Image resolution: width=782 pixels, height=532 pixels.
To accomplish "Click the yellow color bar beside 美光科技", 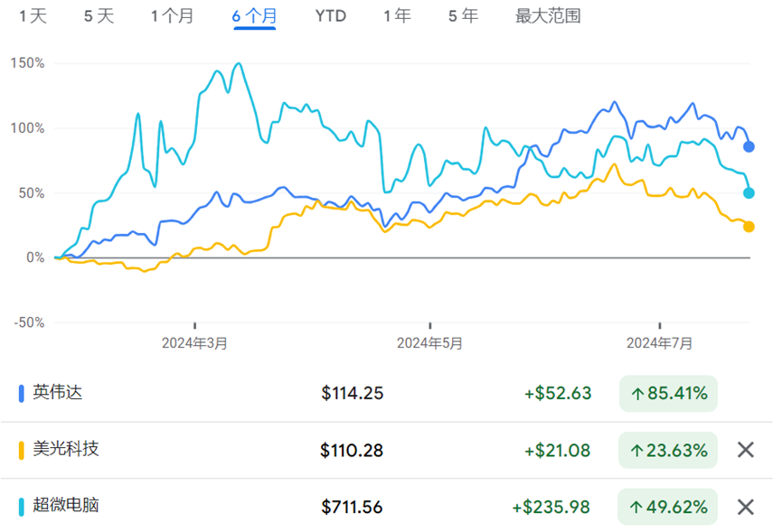I will 21,450.
